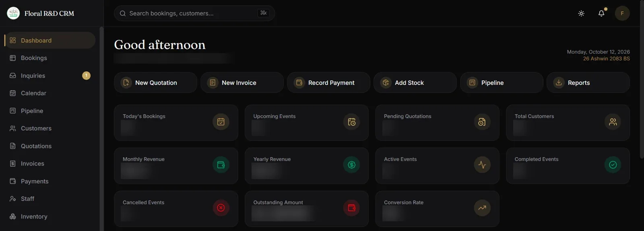
Task: Open the Today's Bookings card label
Action: coord(144,116)
